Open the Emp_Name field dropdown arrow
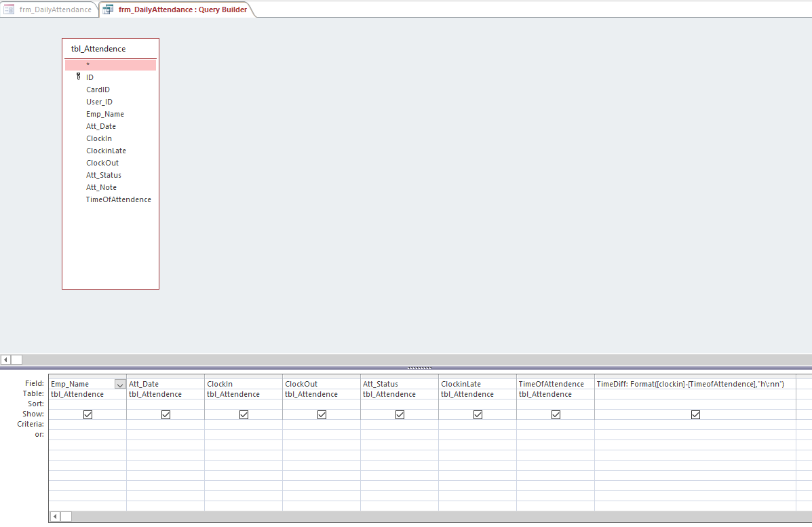812x527 pixels. coord(119,384)
